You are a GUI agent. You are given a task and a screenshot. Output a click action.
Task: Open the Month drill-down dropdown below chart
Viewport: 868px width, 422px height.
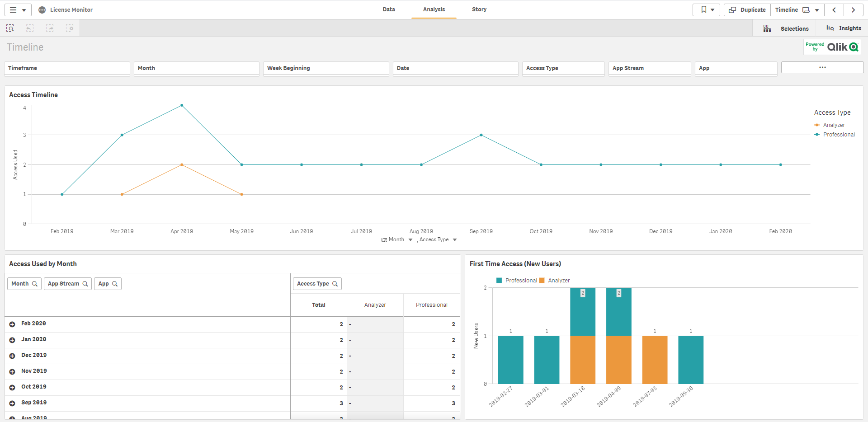410,240
